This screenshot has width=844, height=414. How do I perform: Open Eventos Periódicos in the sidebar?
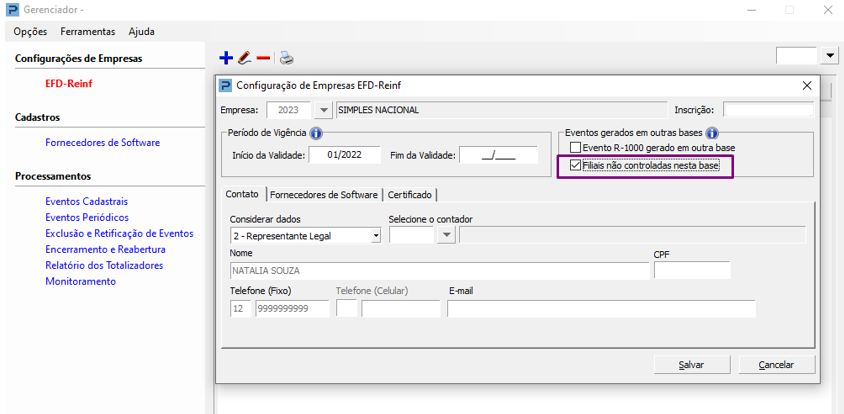click(87, 217)
